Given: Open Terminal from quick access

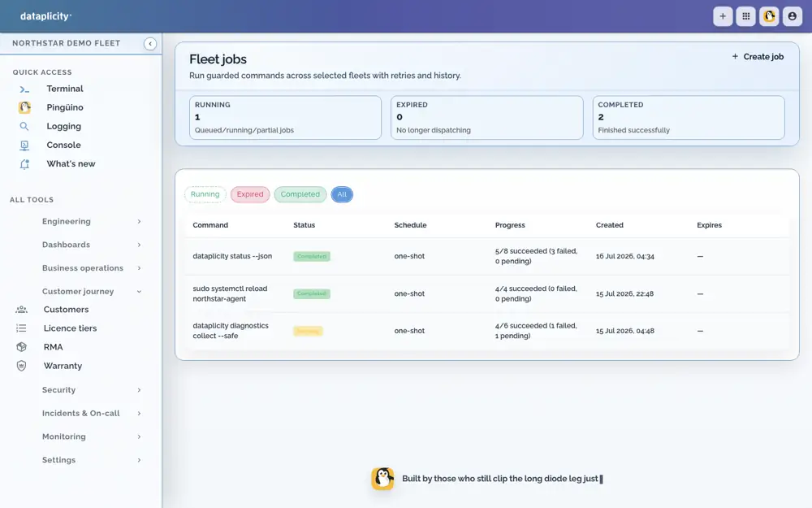Looking at the screenshot, I should [x=65, y=89].
